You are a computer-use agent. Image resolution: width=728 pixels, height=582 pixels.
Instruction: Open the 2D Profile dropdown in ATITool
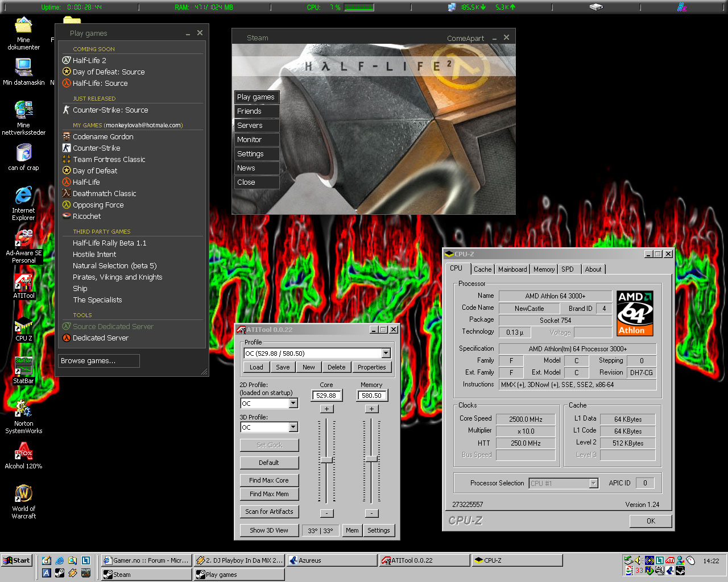(x=293, y=403)
